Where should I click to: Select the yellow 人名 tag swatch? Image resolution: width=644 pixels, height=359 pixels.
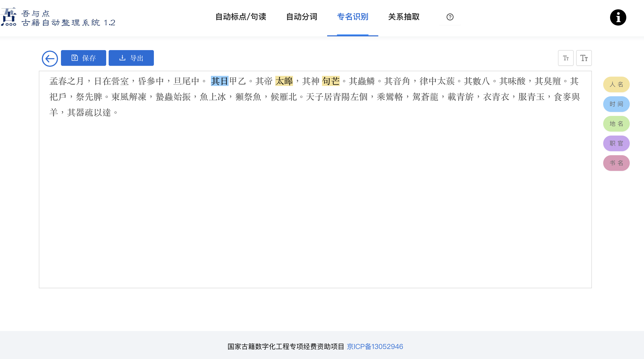(616, 84)
